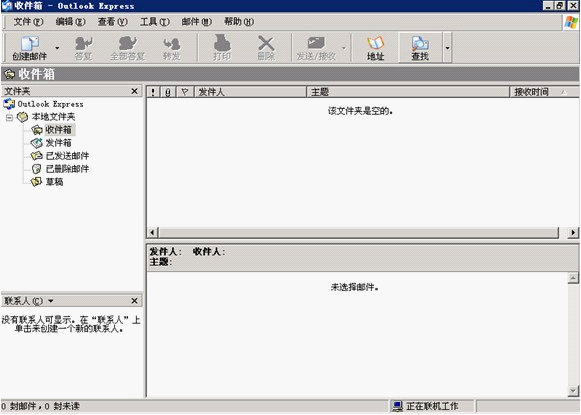This screenshot has width=581, height=415.
Task: Select the 草稿 (Drafts) folder
Action: pyautogui.click(x=54, y=182)
